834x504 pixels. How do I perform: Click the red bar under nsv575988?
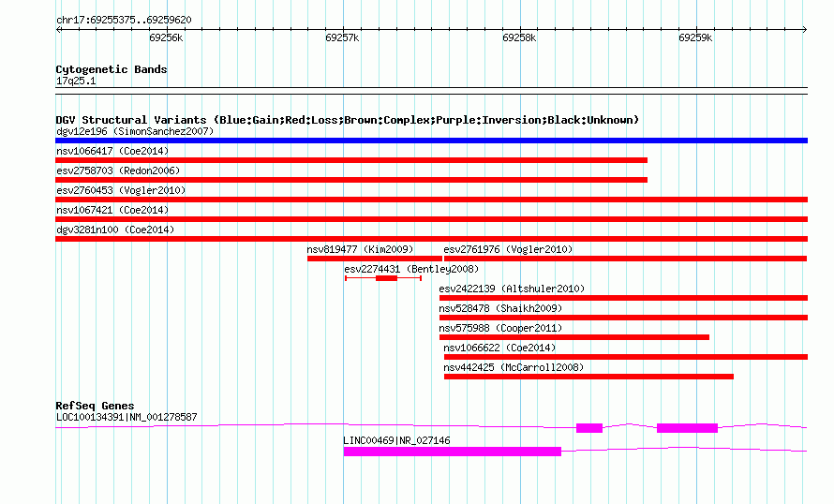[573, 337]
